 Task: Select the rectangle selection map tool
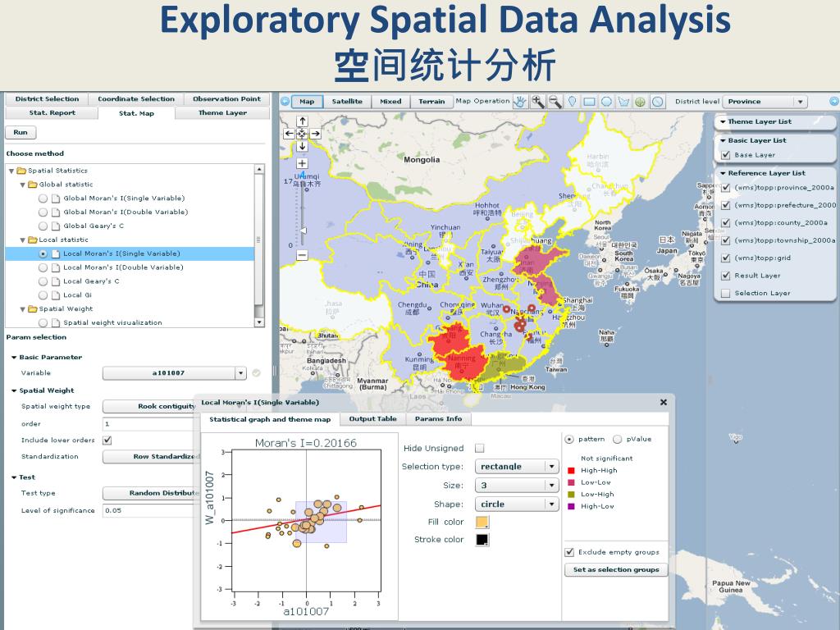(x=589, y=101)
